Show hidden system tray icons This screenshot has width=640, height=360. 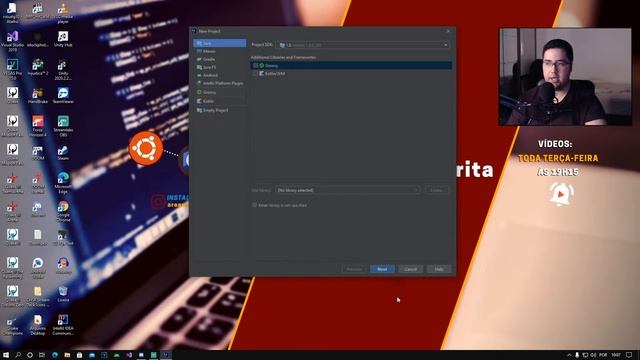point(569,355)
